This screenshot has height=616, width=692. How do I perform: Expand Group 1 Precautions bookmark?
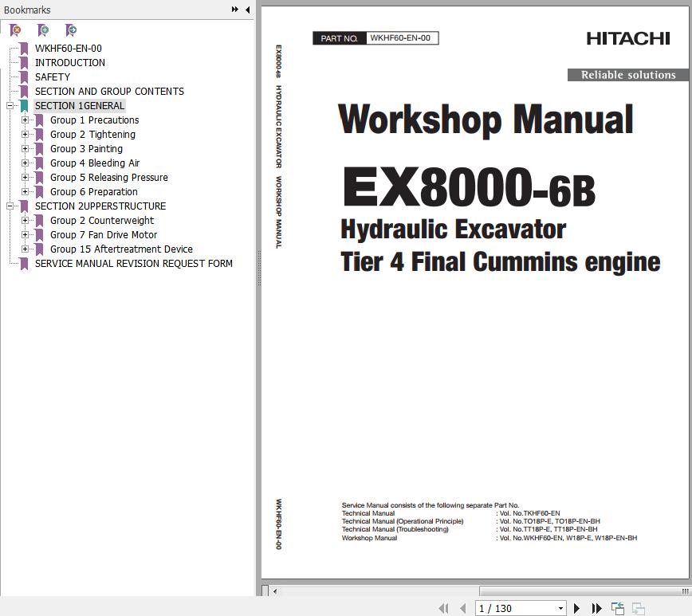coord(26,120)
